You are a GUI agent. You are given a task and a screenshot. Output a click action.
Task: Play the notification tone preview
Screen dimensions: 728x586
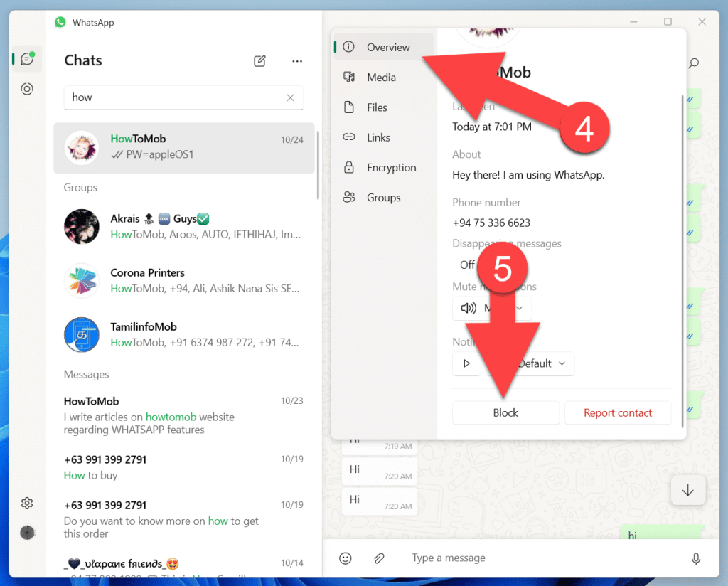466,363
